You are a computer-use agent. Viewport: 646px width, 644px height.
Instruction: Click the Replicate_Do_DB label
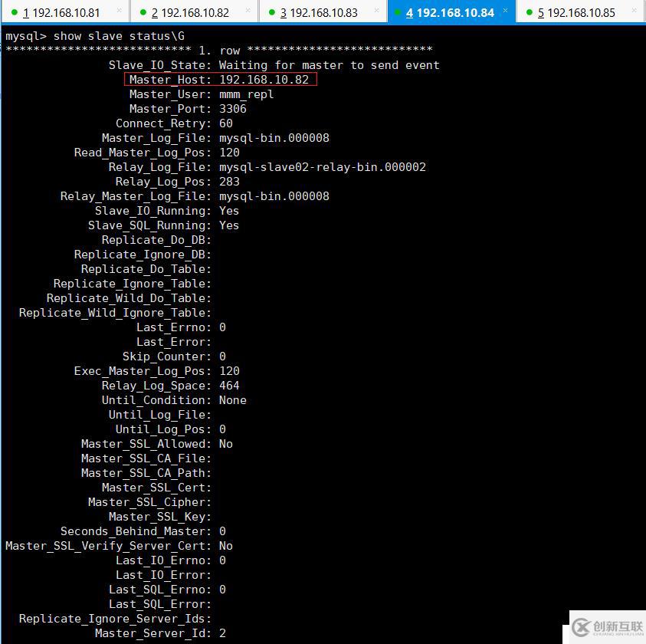coord(156,240)
